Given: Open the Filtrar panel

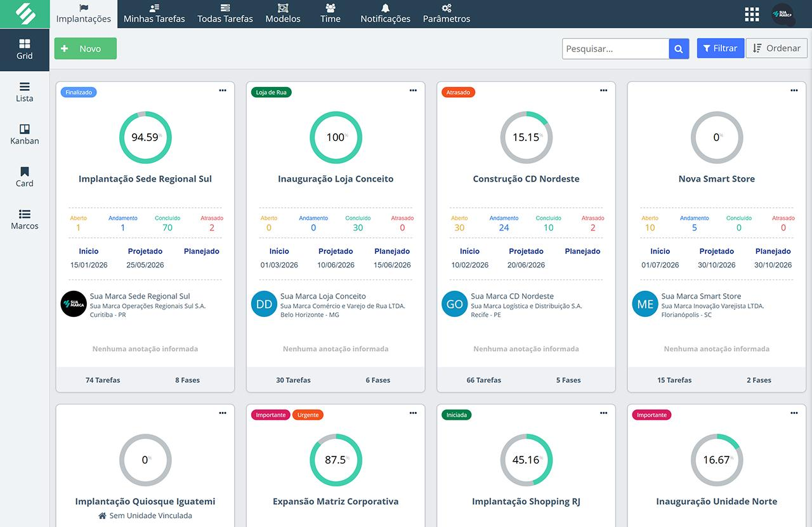Looking at the screenshot, I should 720,48.
